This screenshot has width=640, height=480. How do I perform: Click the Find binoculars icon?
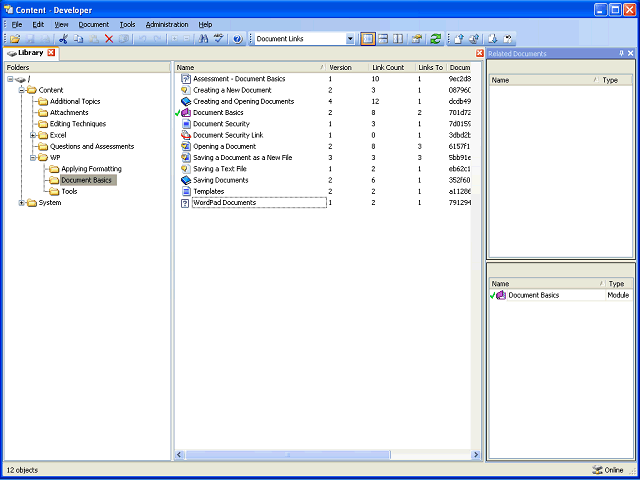tap(203, 39)
